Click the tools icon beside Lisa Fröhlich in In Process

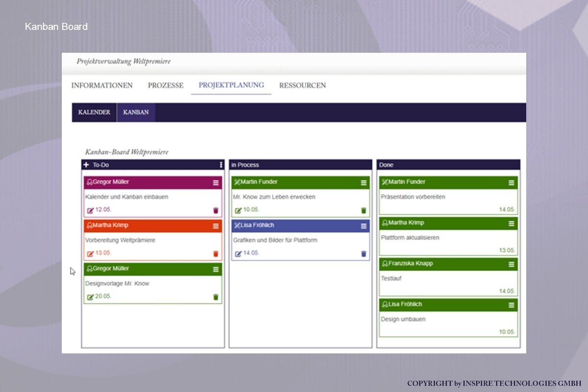pos(237,225)
